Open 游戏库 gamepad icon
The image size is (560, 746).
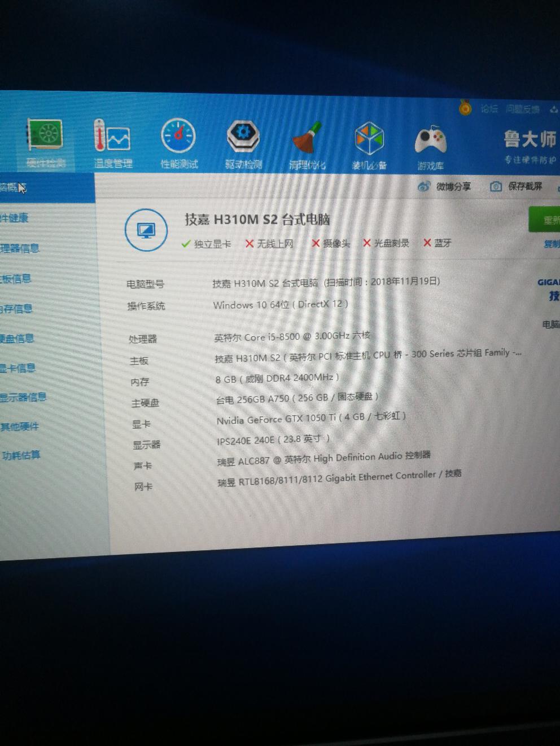click(x=430, y=141)
